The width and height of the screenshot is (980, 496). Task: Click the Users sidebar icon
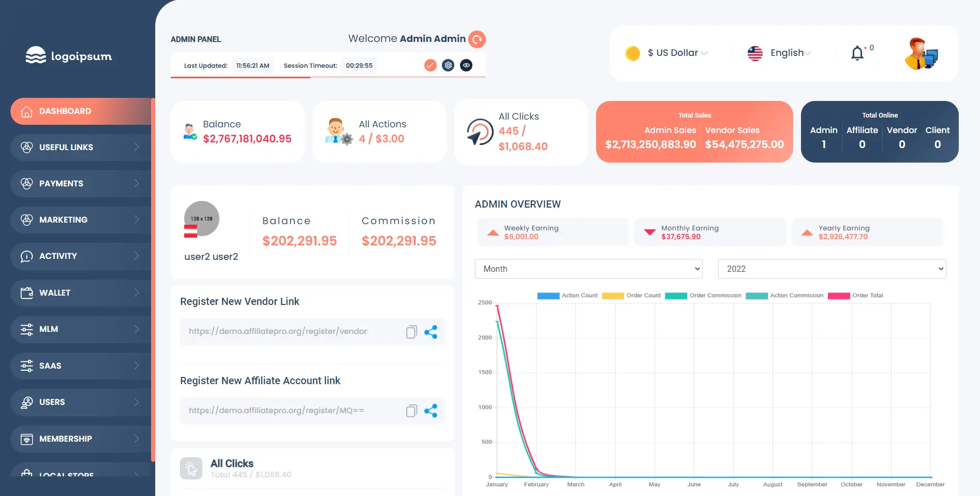pyautogui.click(x=27, y=402)
